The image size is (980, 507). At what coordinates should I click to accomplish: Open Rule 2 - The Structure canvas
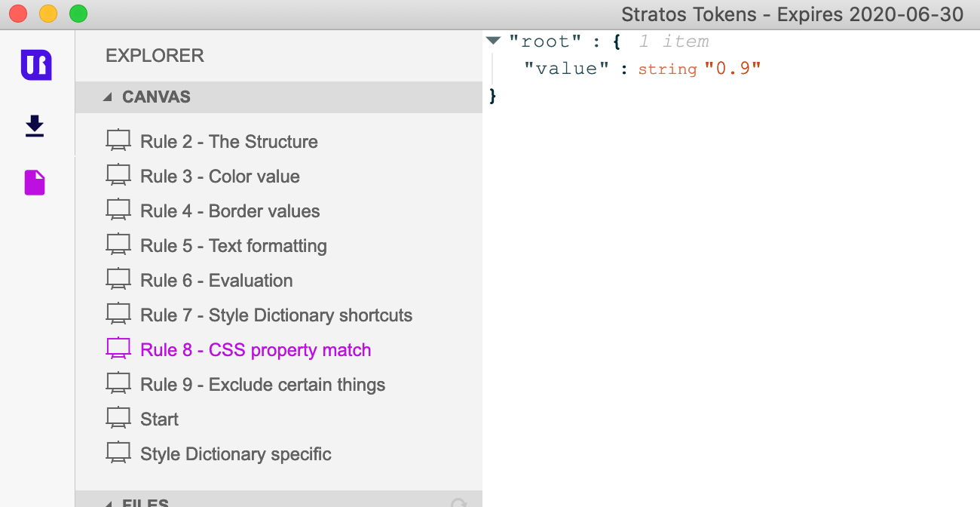coord(229,142)
